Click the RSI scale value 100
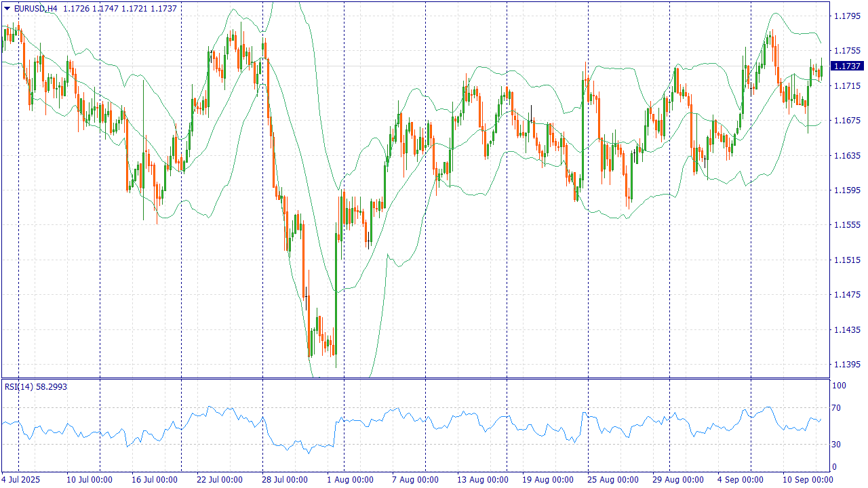This screenshot has width=868, height=488. (840, 385)
